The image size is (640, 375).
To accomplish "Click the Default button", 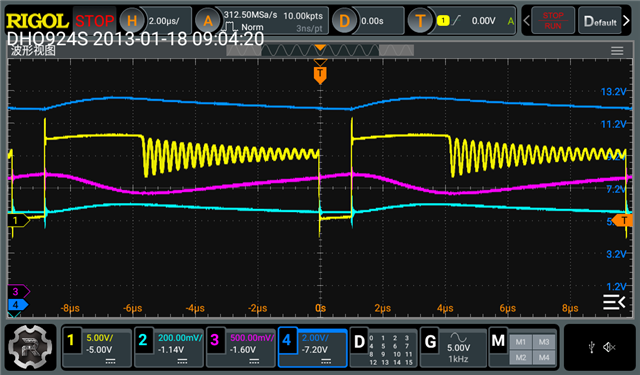I will pos(600,20).
